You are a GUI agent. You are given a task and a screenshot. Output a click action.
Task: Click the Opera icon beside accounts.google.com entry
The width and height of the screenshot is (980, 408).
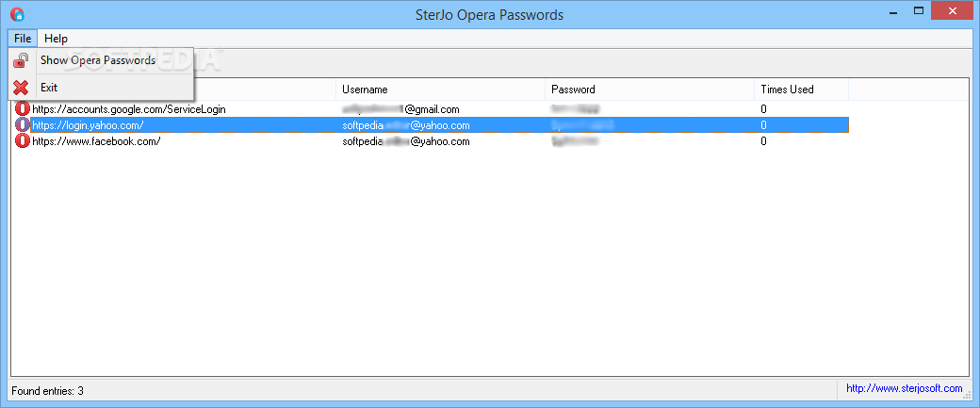click(x=23, y=108)
